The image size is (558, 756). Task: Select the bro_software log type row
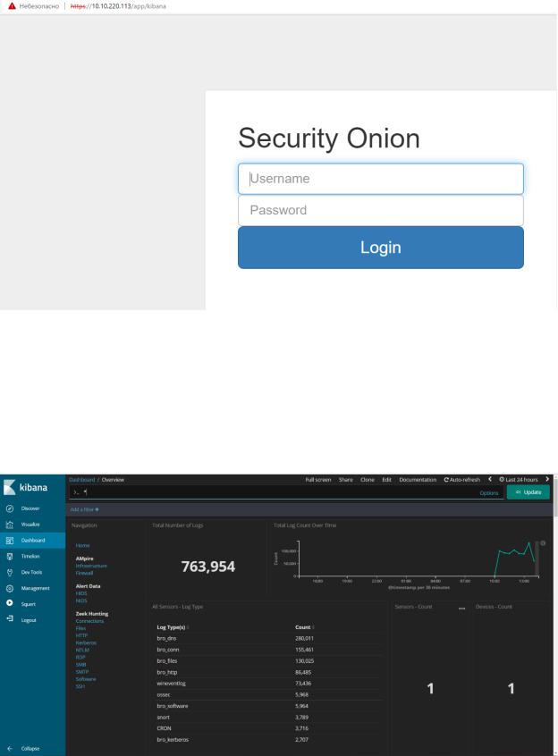click(x=268, y=706)
